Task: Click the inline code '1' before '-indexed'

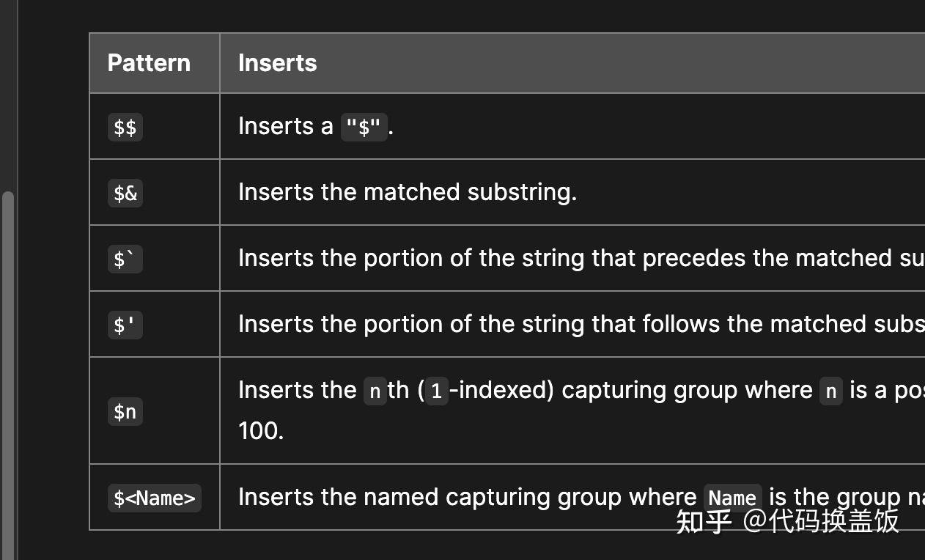Action: coord(436,391)
